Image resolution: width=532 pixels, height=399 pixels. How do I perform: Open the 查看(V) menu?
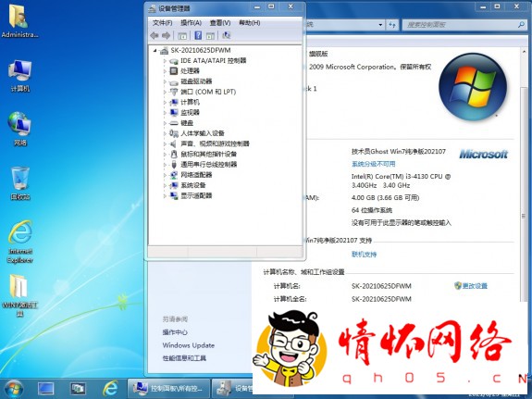point(220,23)
